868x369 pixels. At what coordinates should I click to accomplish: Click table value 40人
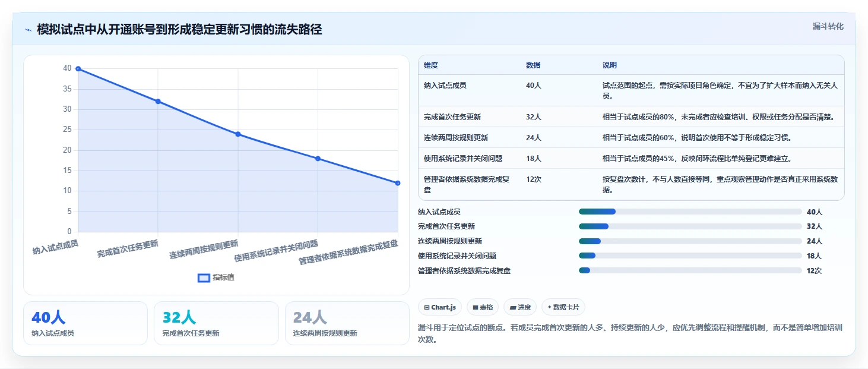pos(534,86)
